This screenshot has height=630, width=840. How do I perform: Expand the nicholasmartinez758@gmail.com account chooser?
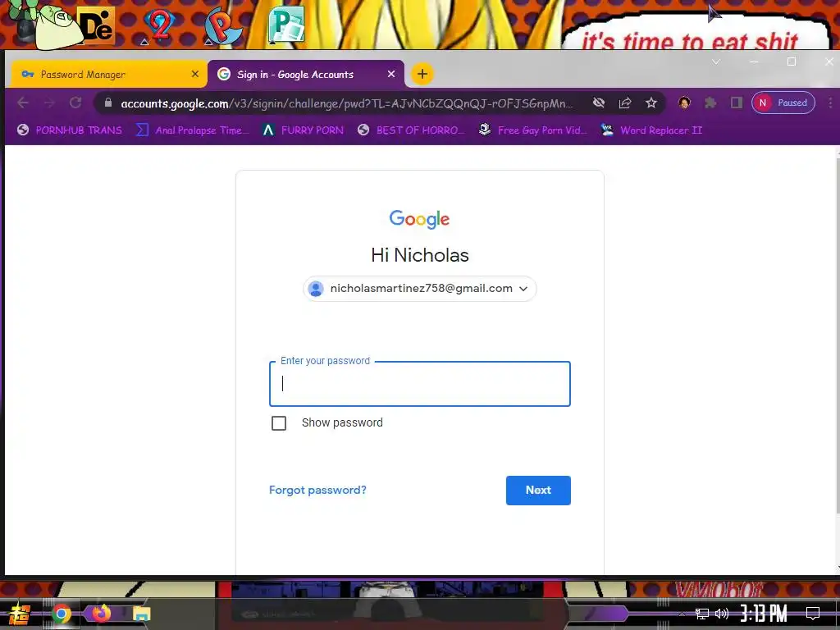click(419, 289)
